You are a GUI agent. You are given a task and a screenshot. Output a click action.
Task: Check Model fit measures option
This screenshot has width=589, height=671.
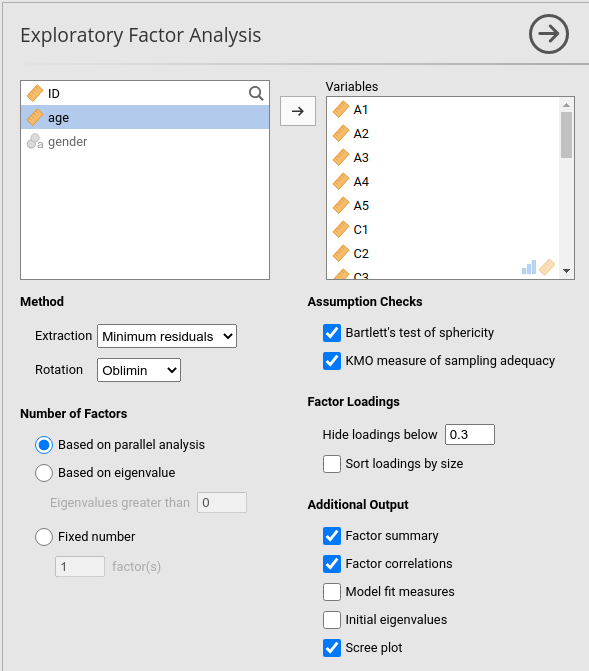(x=332, y=592)
